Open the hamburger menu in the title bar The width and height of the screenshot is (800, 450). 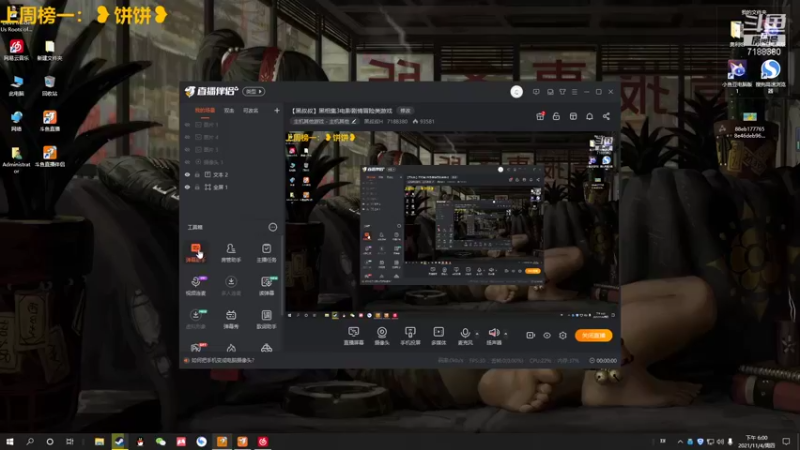pyautogui.click(x=574, y=92)
